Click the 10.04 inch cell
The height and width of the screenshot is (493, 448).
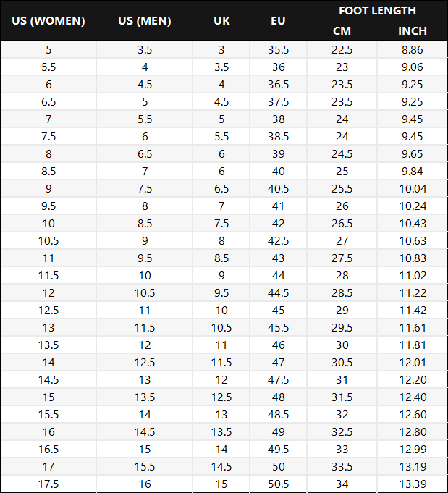point(413,189)
